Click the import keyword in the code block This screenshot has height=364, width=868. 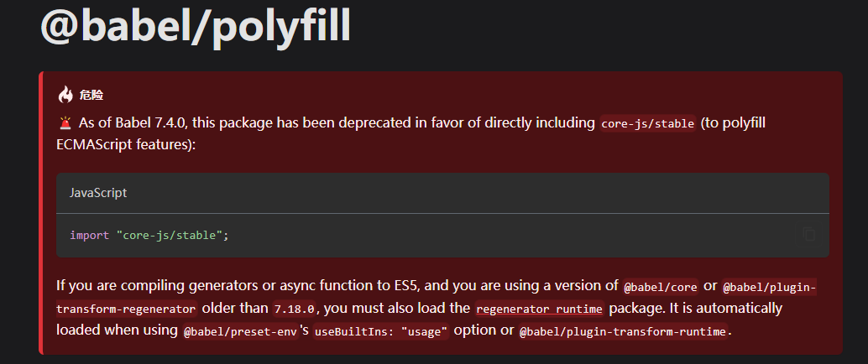click(89, 236)
